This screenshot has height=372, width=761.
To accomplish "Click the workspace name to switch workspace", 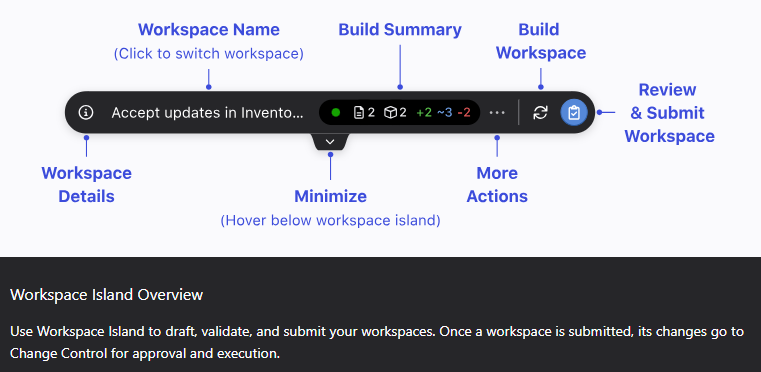I will (x=208, y=113).
